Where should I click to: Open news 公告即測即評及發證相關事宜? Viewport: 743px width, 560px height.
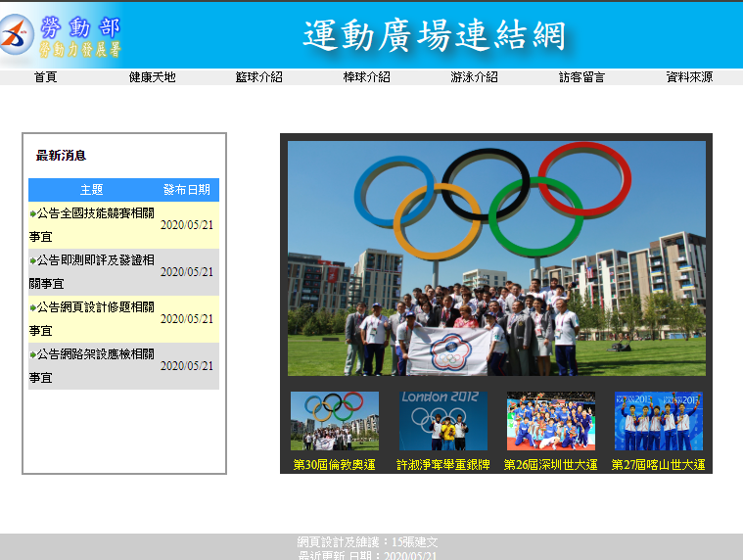[x=92, y=272]
